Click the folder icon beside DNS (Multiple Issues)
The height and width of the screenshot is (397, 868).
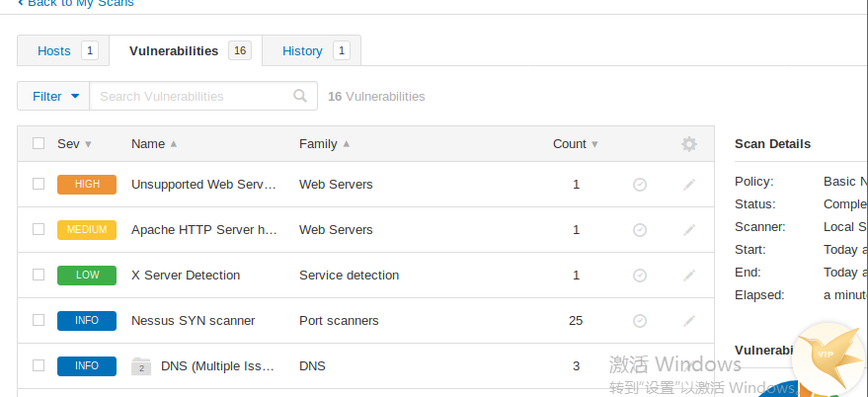point(141,366)
